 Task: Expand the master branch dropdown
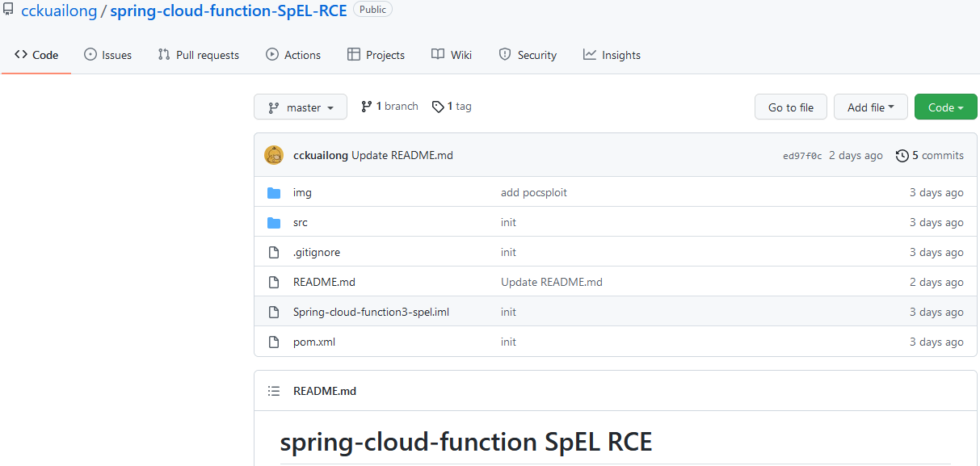tap(301, 107)
